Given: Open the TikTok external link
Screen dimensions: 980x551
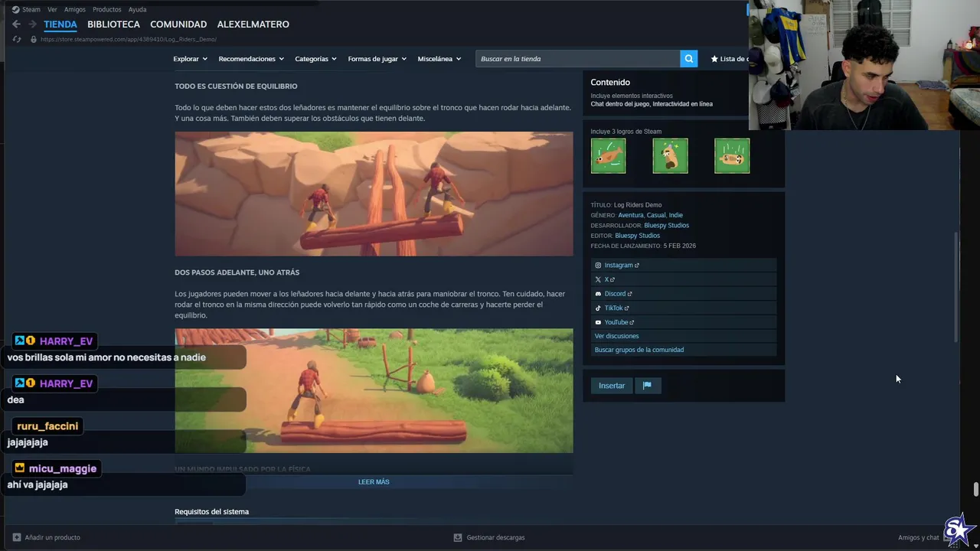Looking at the screenshot, I should pyautogui.click(x=684, y=308).
